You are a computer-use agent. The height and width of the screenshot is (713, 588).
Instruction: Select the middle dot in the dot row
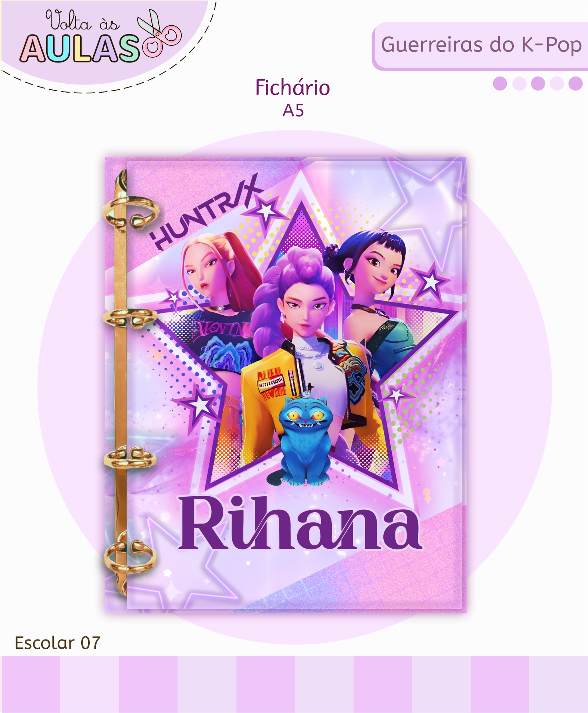tap(538, 83)
